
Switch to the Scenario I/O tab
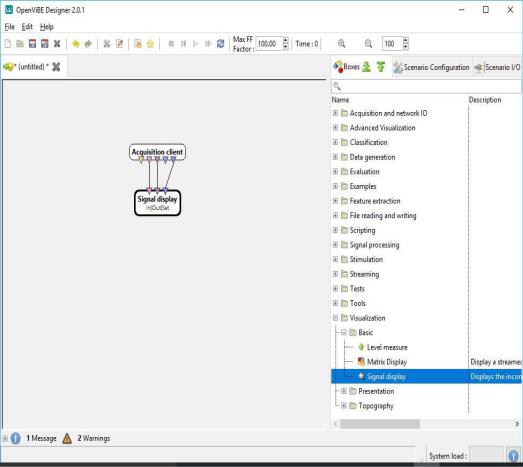coord(497,67)
